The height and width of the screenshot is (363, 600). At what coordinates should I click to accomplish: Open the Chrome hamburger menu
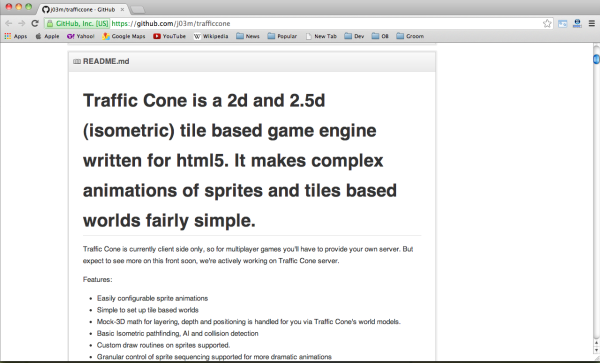point(592,23)
